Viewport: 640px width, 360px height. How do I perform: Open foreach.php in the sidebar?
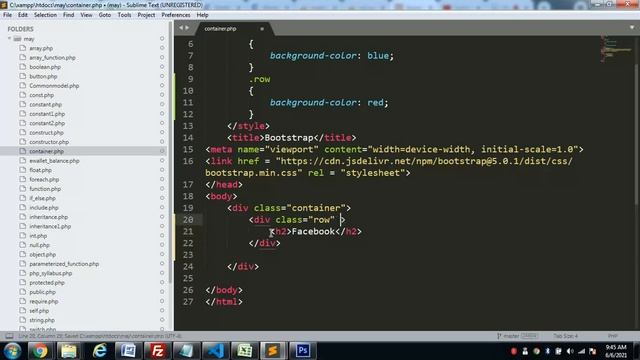pyautogui.click(x=44, y=180)
